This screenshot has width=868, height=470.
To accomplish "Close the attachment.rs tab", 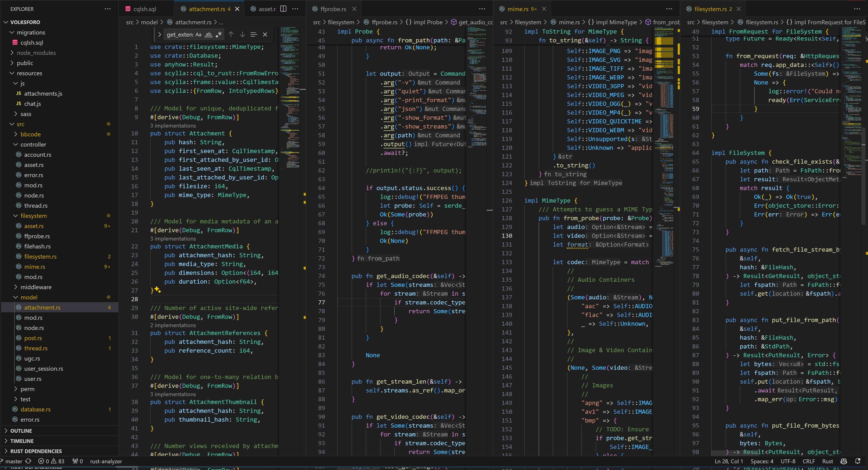I will [237, 9].
